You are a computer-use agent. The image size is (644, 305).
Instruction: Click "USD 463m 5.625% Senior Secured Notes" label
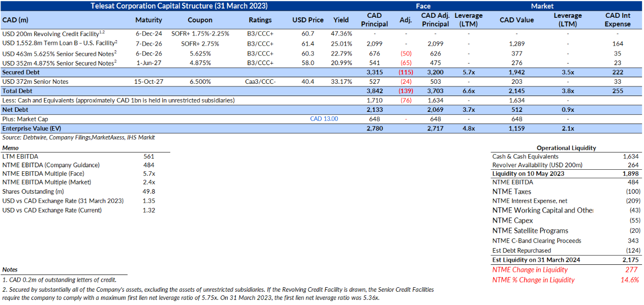60,53
